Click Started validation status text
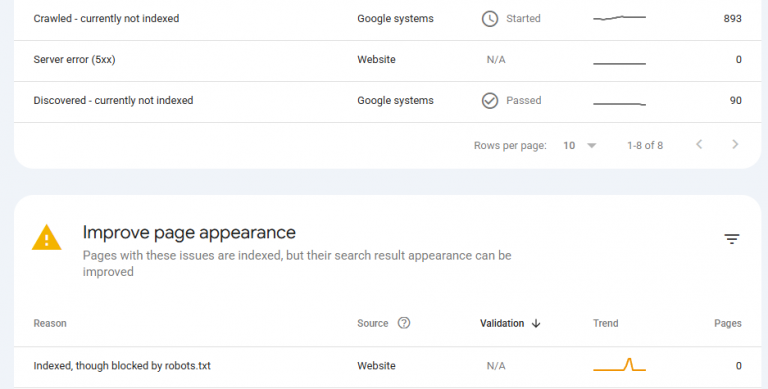Image resolution: width=768 pixels, height=389 pixels. click(x=523, y=19)
